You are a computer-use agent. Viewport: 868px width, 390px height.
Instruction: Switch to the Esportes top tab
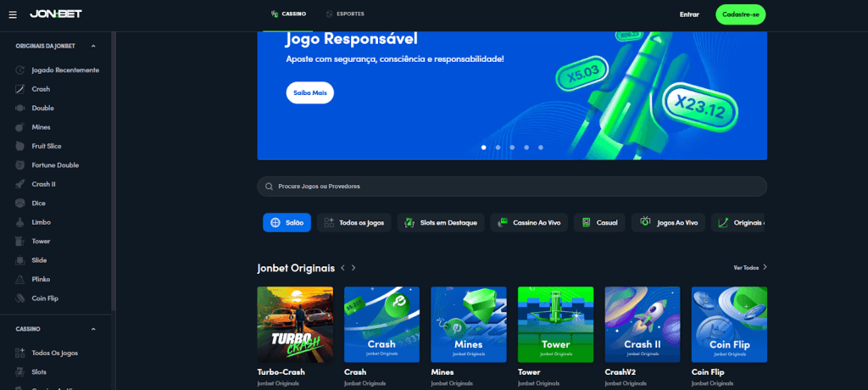[346, 14]
